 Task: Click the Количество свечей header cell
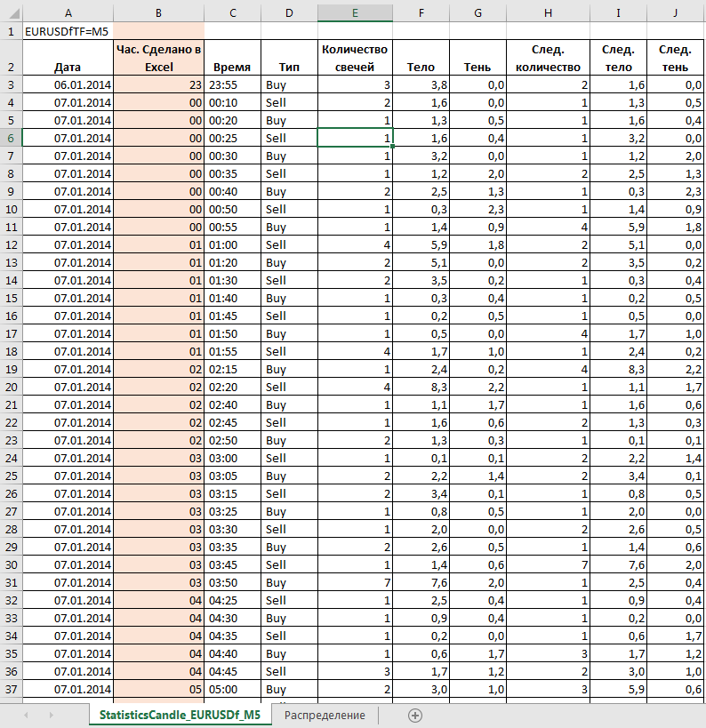(356, 58)
